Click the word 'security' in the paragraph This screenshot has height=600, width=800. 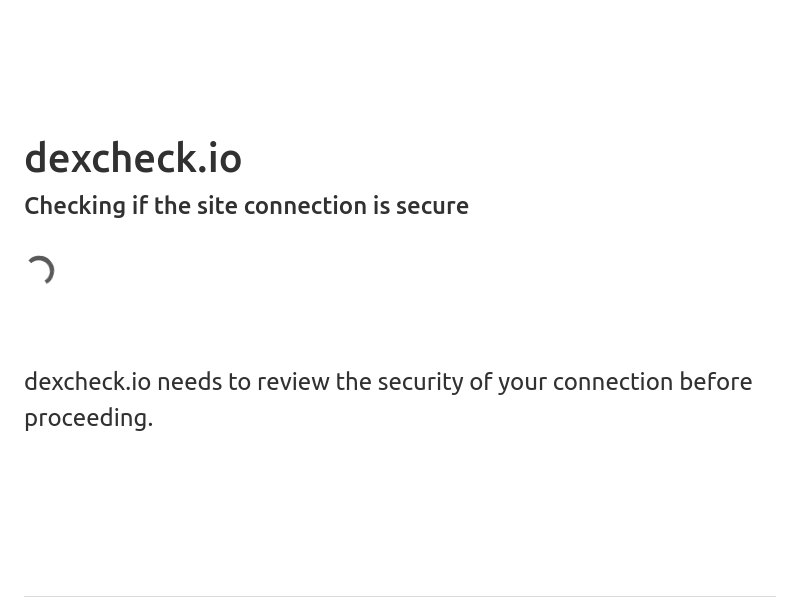coord(420,382)
